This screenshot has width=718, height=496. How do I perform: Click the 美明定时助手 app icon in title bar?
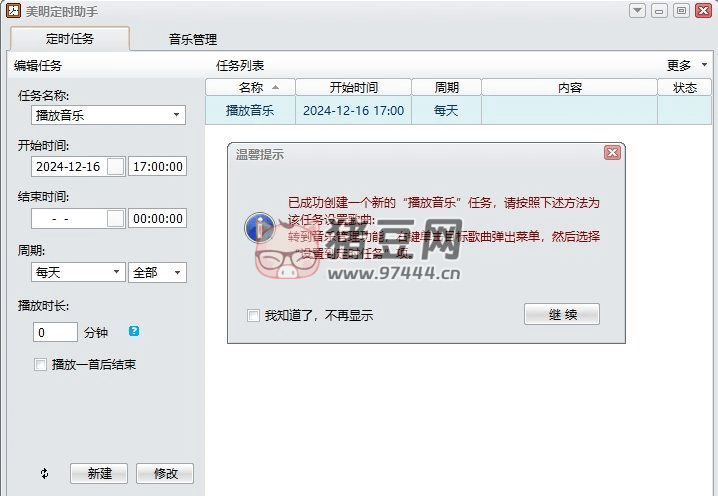click(x=13, y=11)
